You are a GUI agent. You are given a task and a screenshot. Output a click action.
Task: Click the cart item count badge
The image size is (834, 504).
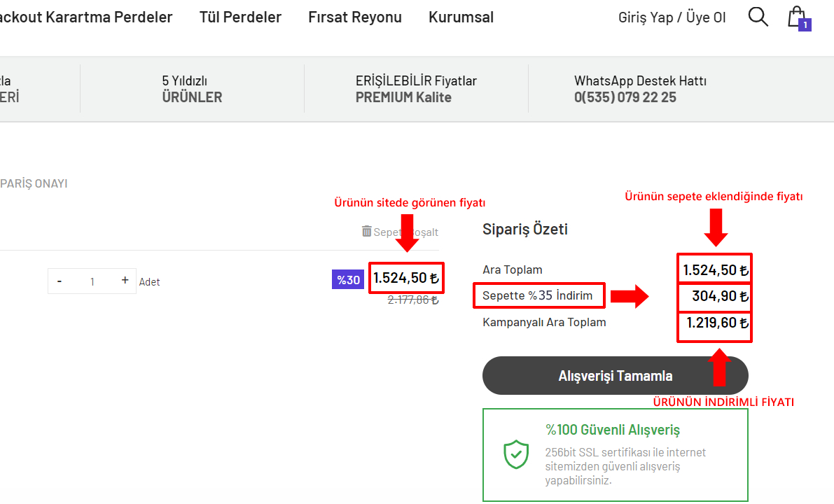[x=805, y=25]
